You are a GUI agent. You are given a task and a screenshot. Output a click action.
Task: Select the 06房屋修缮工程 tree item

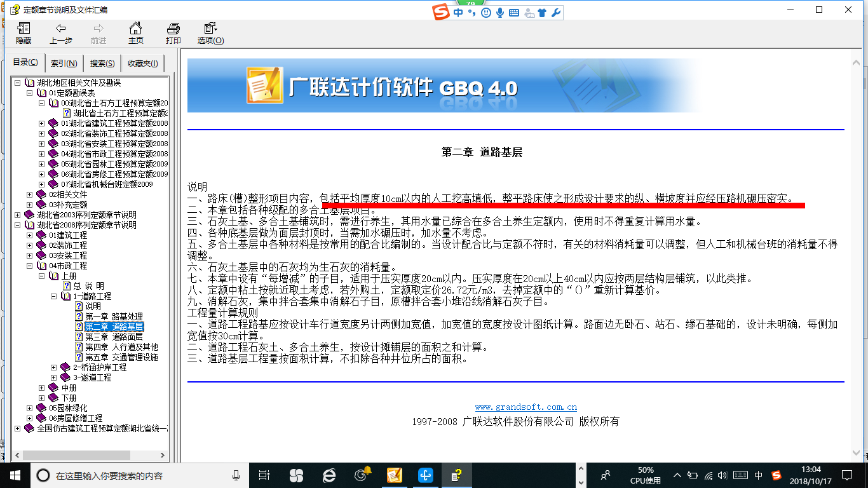click(75, 418)
